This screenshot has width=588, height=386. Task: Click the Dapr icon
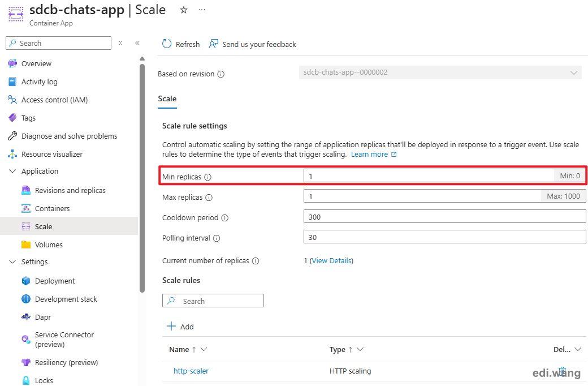[26, 317]
